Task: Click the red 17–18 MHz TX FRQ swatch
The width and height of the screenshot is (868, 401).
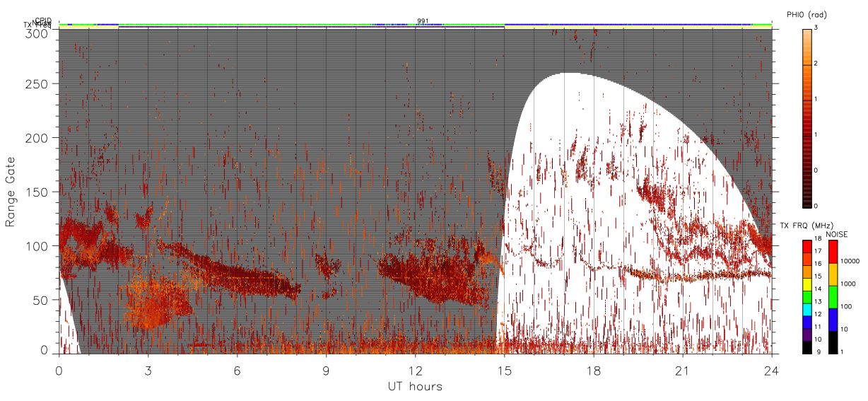Action: (807, 247)
